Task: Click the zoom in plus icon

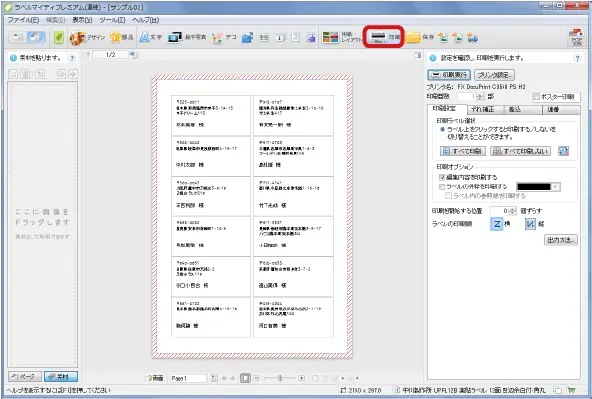Action: (301, 378)
